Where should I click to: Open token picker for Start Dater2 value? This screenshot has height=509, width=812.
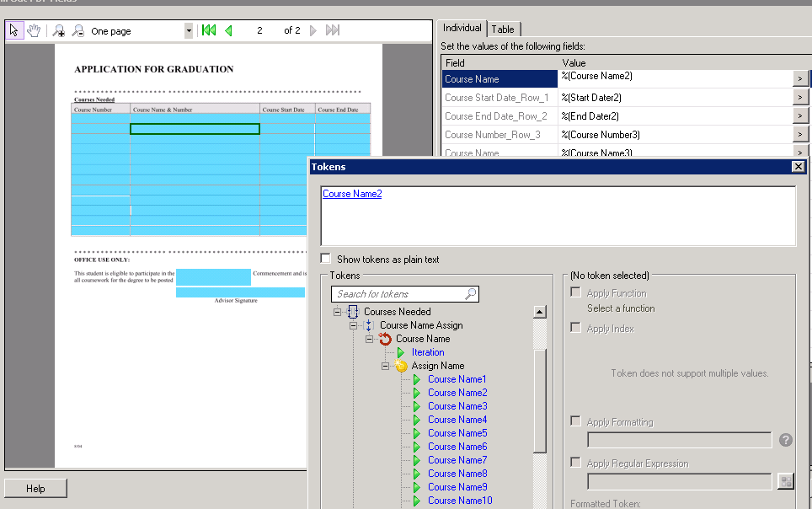coord(800,98)
